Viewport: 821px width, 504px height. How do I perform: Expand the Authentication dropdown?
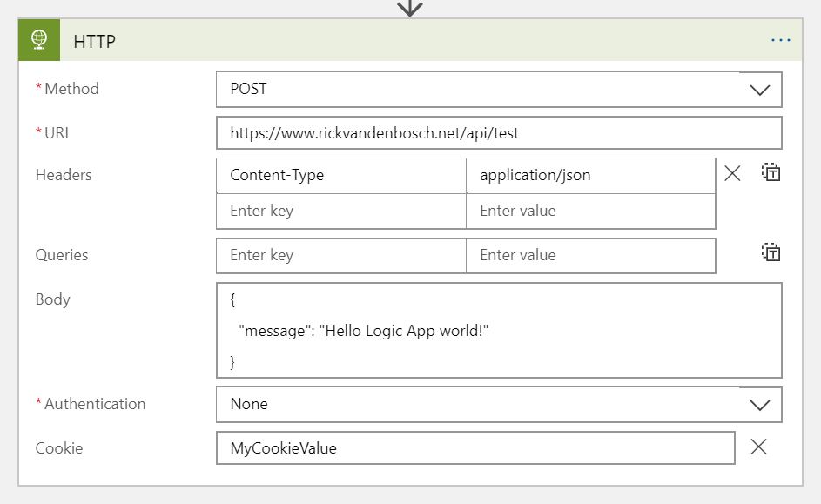(759, 405)
